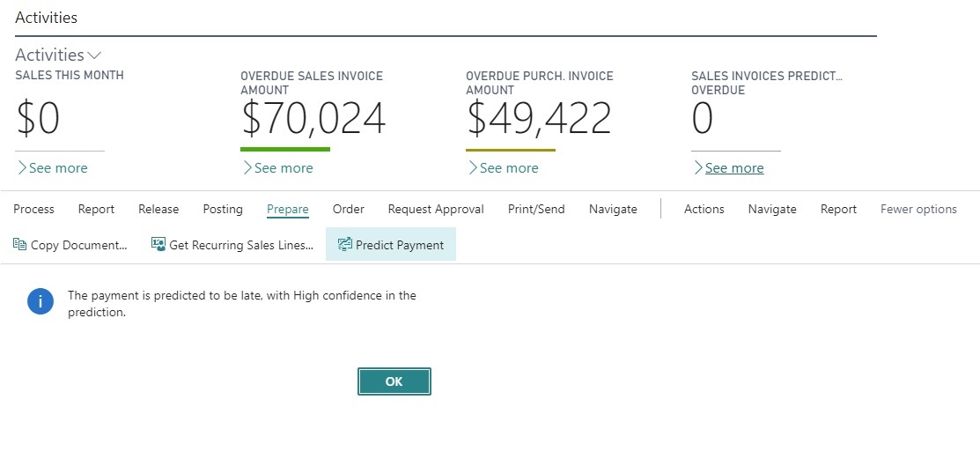Viewport: 980px width, 459px height.
Task: Click the SALES INVOICES PREDICT... OVERDUE label
Action: tap(767, 83)
